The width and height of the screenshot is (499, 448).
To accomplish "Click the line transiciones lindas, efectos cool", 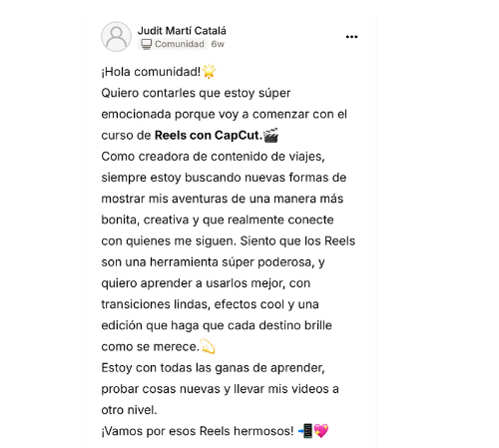I will [210, 304].
